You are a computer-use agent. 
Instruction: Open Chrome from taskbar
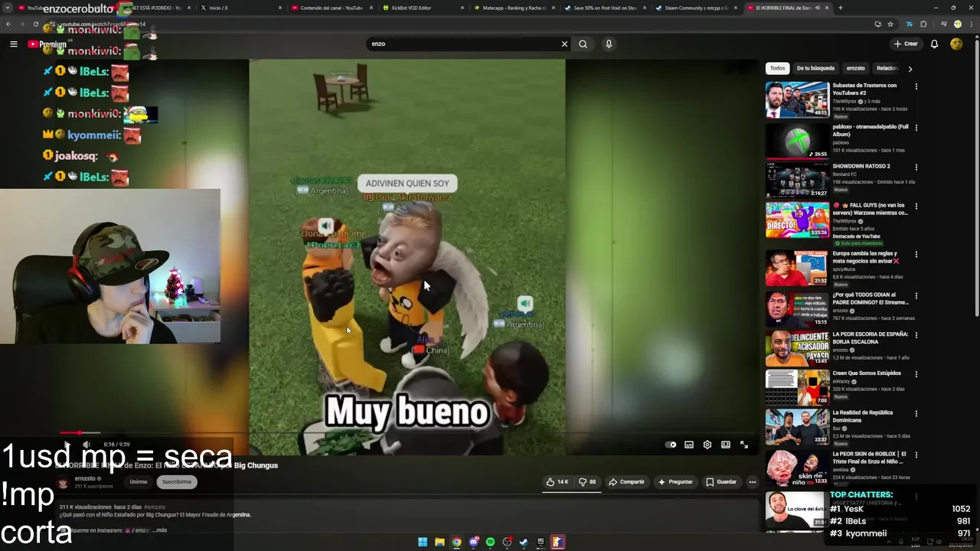[x=456, y=542]
